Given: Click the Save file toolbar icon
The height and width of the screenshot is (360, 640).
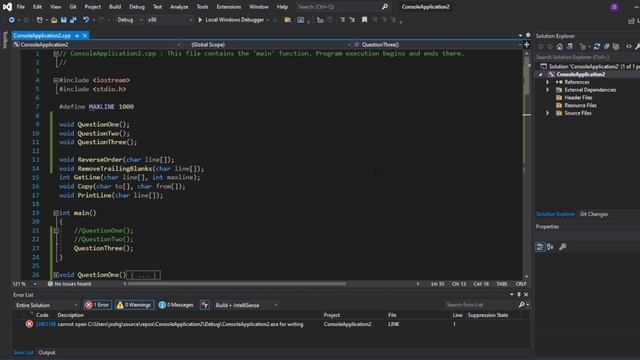Looking at the screenshot, I should (64, 20).
